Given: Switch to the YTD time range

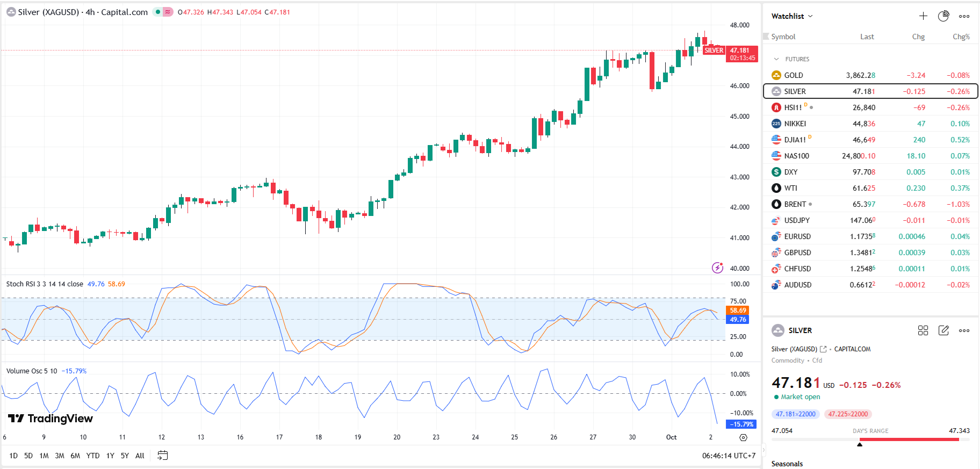Looking at the screenshot, I should pos(93,456).
